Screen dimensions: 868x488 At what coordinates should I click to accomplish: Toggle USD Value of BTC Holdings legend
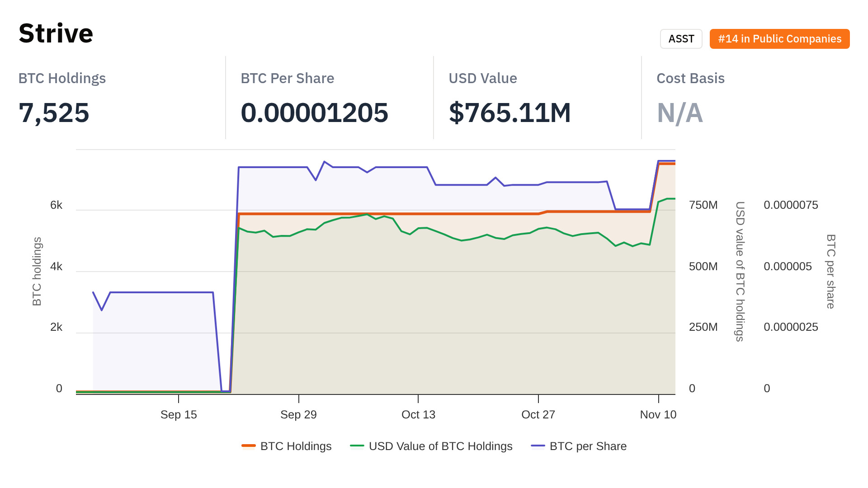click(x=440, y=446)
